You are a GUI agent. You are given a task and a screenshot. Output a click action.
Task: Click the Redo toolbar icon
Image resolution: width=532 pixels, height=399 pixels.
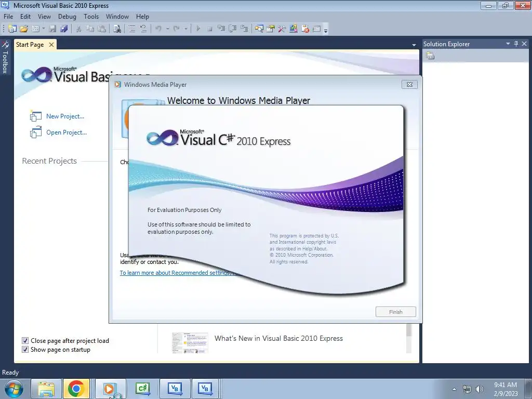tap(177, 29)
